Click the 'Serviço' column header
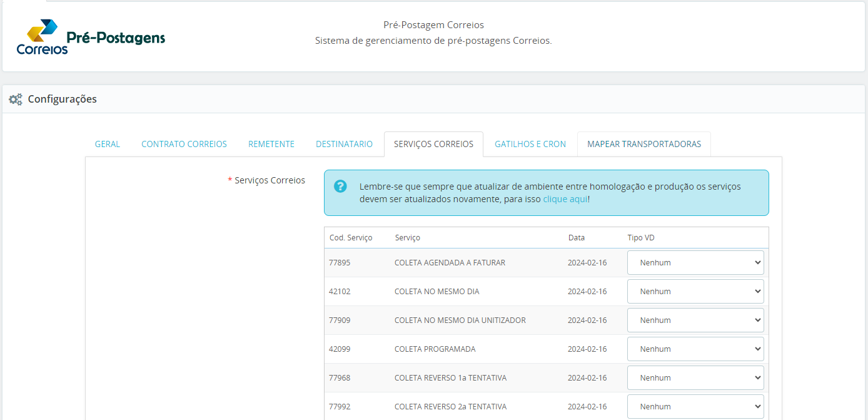This screenshot has height=420, width=868. click(x=408, y=238)
